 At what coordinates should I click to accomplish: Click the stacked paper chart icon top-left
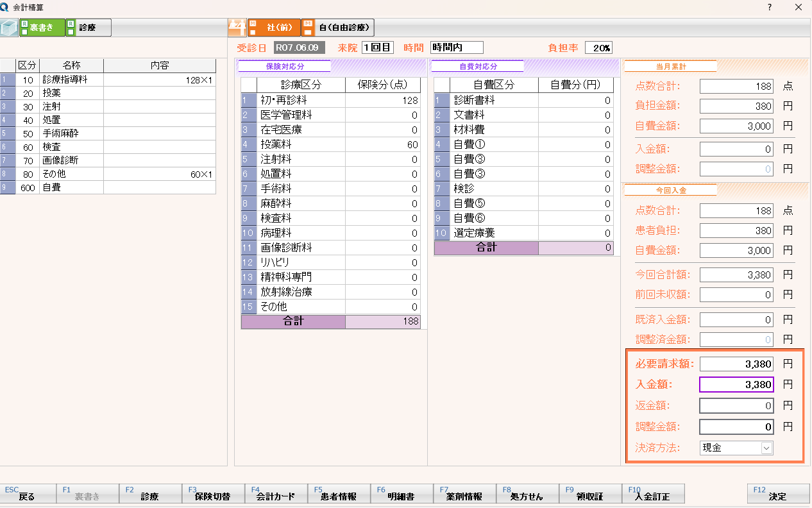pos(8,27)
